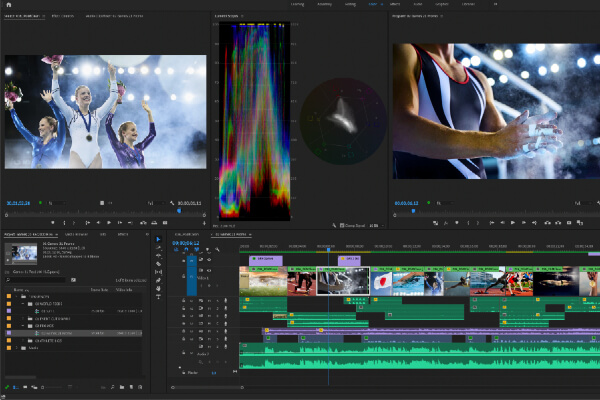Screen dimensions: 600x400
Task: Add marker in Program monitor
Action: click(x=457, y=222)
